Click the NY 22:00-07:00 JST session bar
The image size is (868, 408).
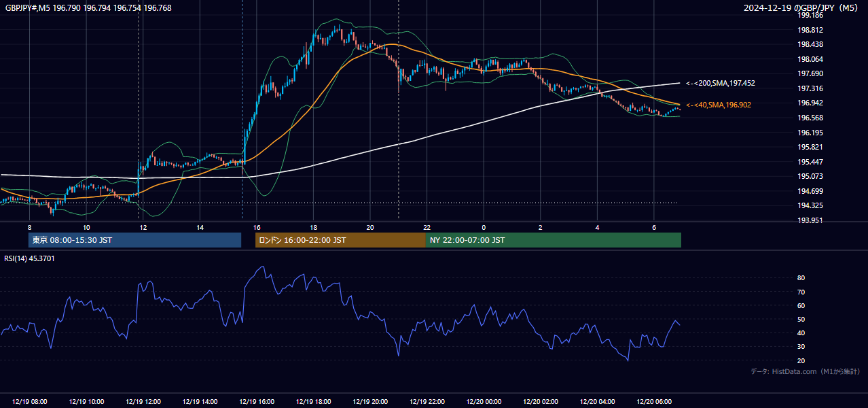pyautogui.click(x=554, y=240)
